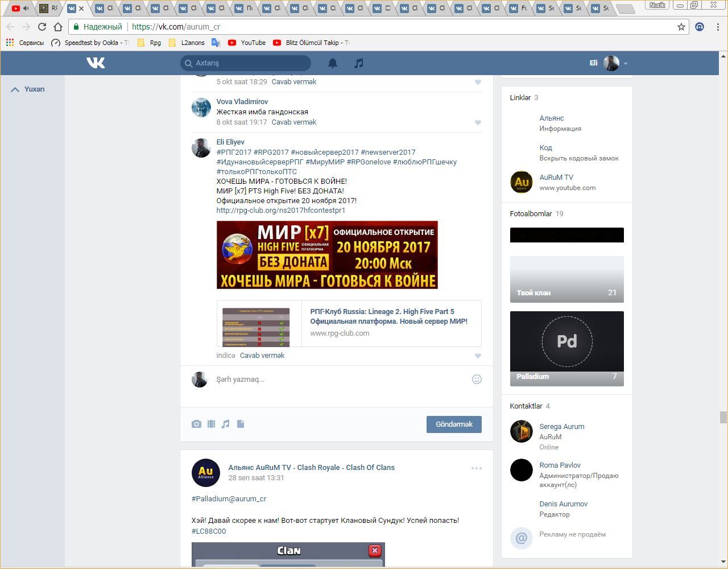
Task: Open the Альянс link in Linklər
Action: point(552,118)
